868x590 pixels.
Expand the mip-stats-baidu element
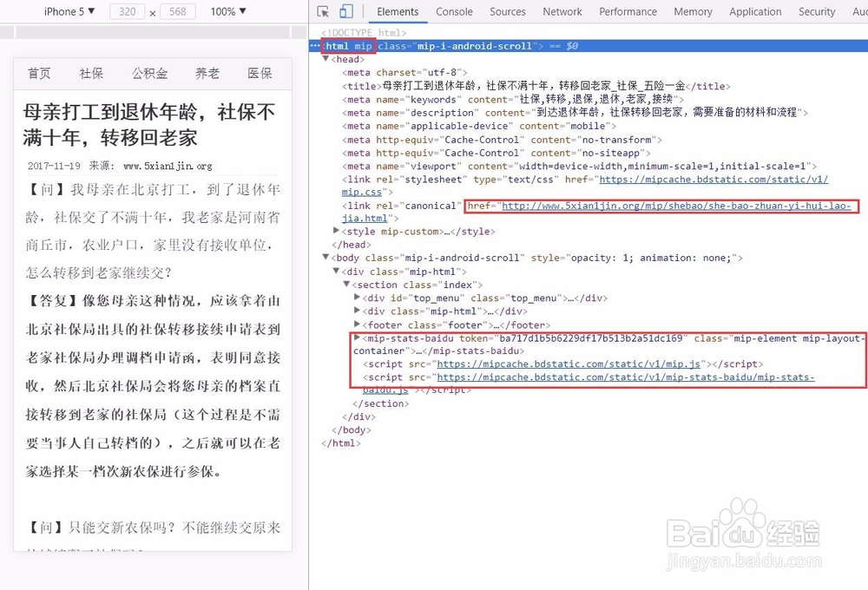[x=356, y=338]
